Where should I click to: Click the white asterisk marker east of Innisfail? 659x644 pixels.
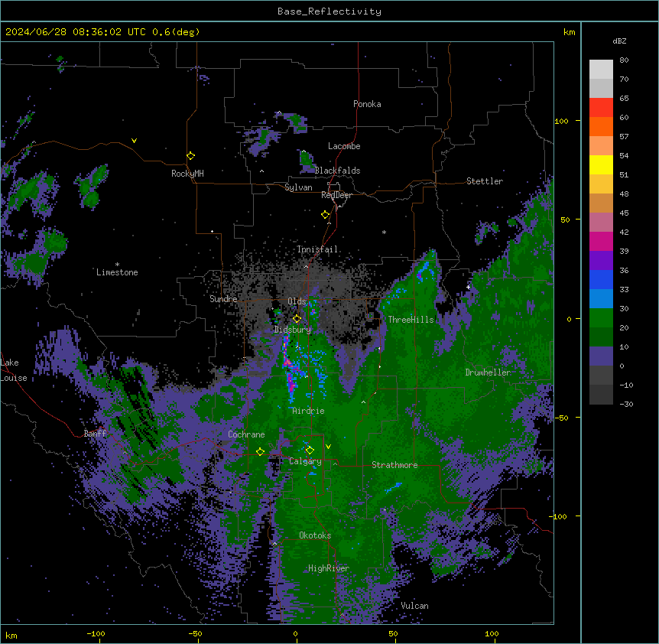[x=384, y=232]
